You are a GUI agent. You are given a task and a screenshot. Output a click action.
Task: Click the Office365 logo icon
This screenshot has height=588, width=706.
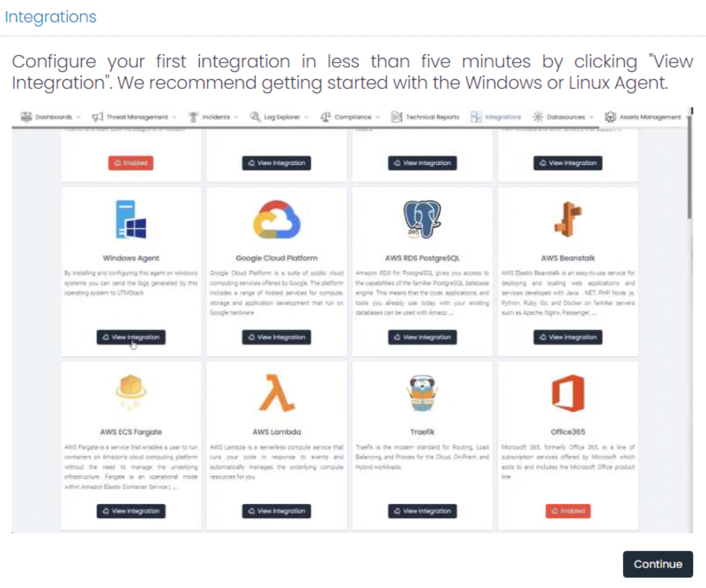click(568, 393)
